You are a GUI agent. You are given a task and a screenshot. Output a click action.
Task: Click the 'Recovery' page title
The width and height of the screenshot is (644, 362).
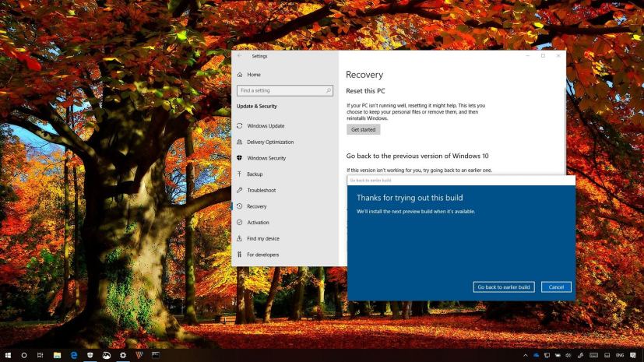(364, 75)
